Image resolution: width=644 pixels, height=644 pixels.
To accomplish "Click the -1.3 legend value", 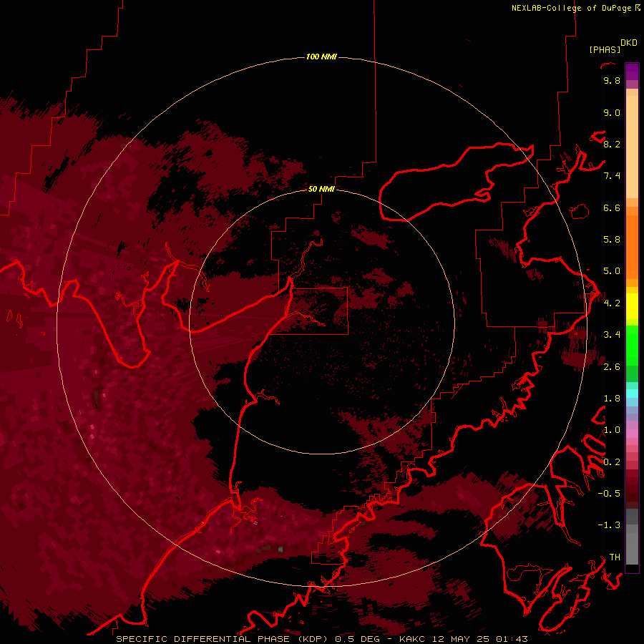I will tap(609, 525).
